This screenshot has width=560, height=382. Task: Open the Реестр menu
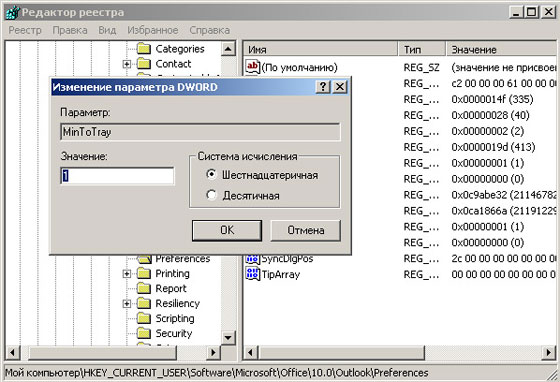tap(25, 30)
